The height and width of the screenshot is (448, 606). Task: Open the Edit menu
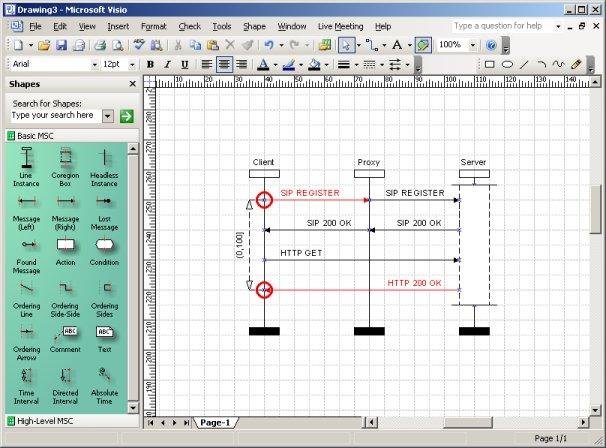[60, 26]
